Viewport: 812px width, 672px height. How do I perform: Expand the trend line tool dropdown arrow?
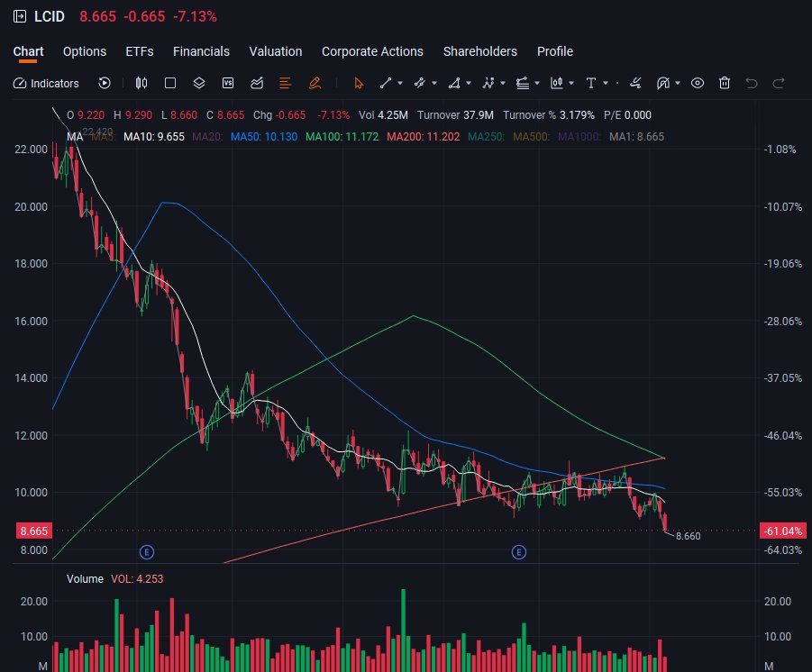click(x=400, y=83)
